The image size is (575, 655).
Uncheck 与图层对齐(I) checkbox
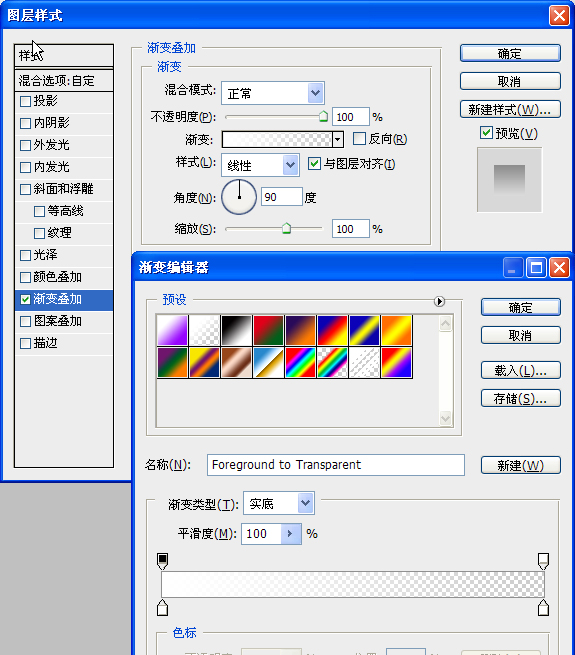(314, 163)
